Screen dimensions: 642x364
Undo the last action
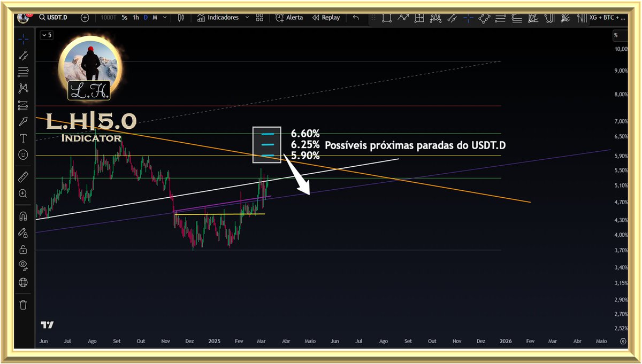pyautogui.click(x=356, y=18)
